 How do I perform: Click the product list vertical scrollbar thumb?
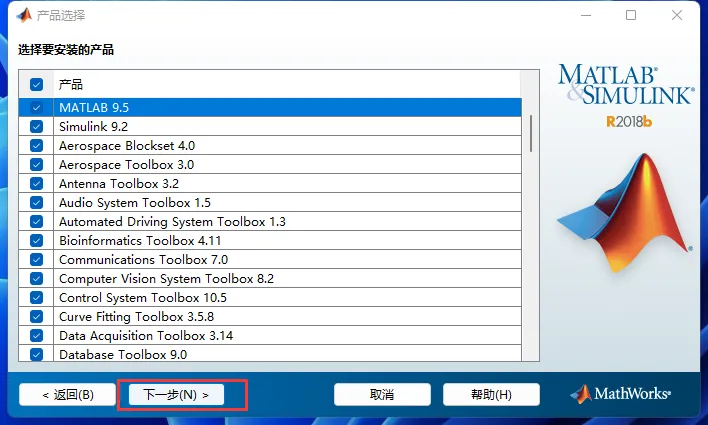pyautogui.click(x=531, y=134)
